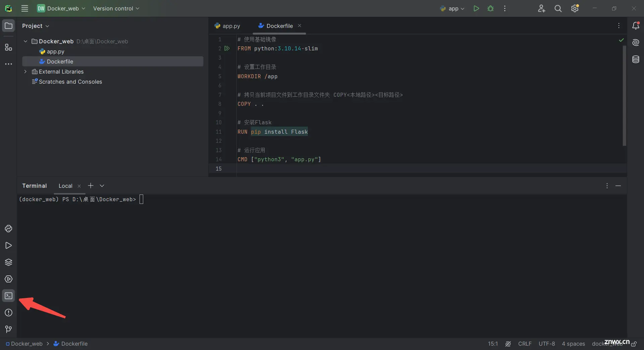Switch to the app.py editor tab
The height and width of the screenshot is (350, 644).
(x=228, y=26)
